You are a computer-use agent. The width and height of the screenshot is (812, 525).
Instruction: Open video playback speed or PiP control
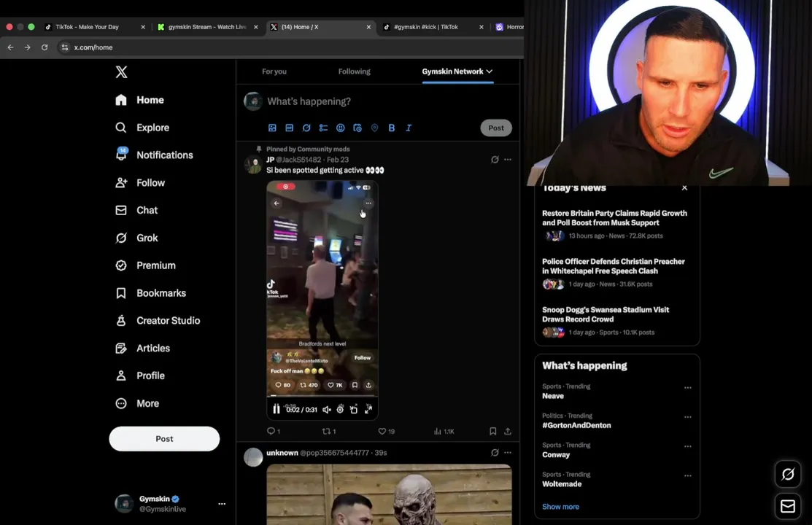[x=354, y=410]
